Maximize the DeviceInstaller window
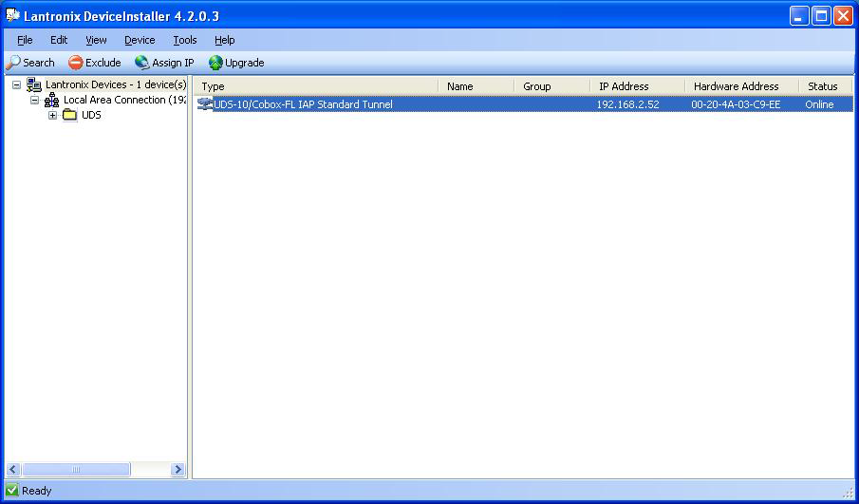 [x=821, y=16]
